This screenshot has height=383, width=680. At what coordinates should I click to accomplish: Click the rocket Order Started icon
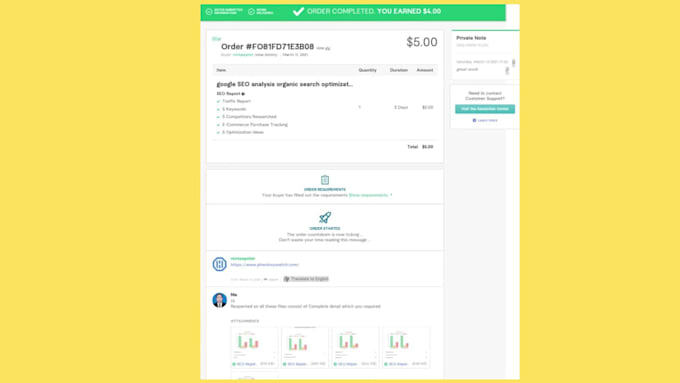click(325, 218)
